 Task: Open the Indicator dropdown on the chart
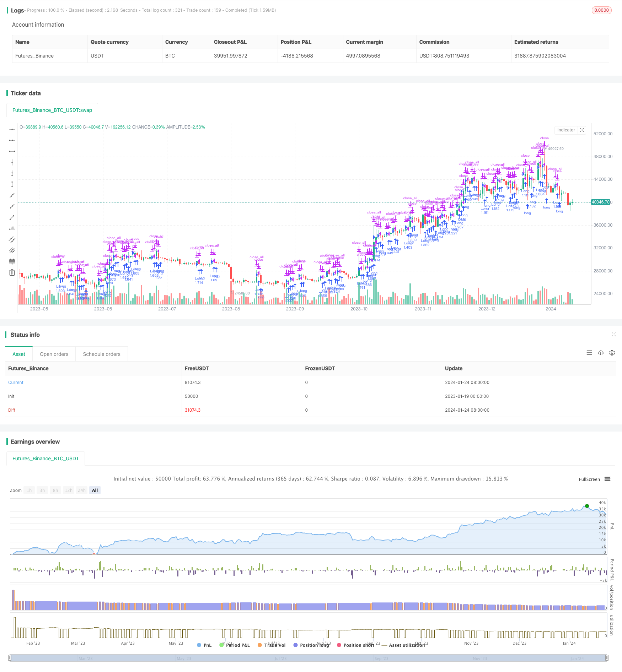[566, 130]
